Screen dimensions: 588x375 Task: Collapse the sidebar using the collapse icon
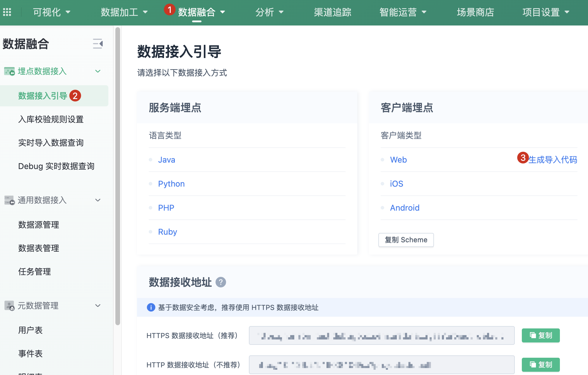pyautogui.click(x=98, y=43)
